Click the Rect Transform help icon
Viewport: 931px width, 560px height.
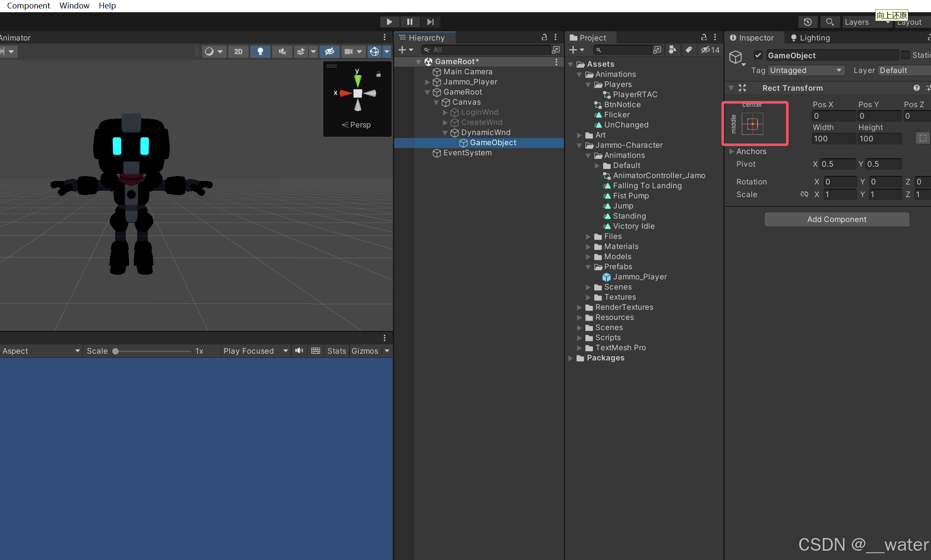point(916,88)
